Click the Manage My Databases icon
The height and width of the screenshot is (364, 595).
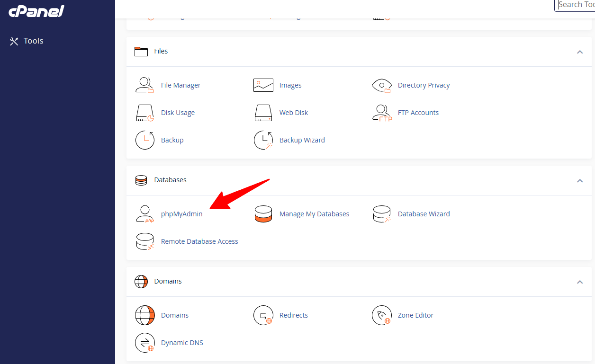tap(263, 214)
